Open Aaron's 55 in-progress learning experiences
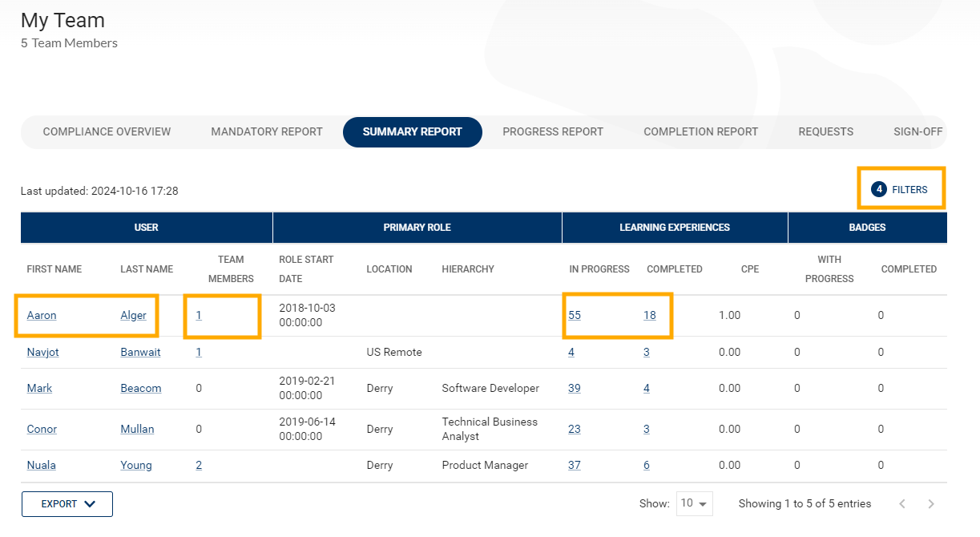 point(575,316)
